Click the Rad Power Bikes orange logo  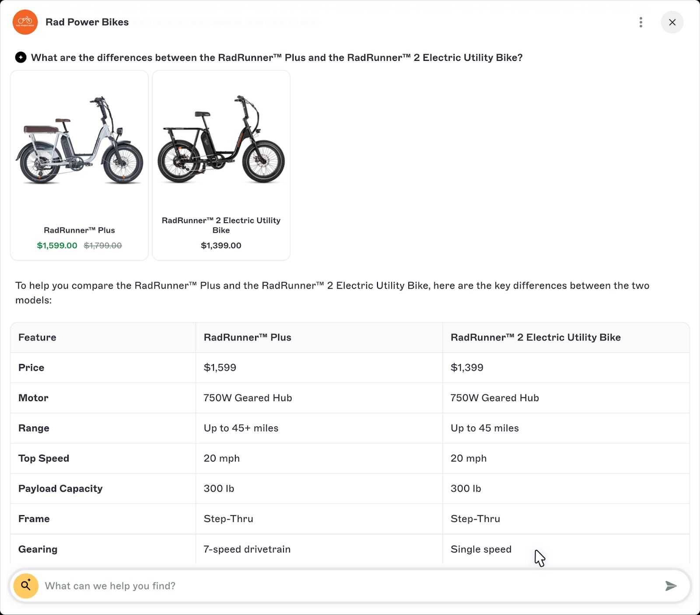pyautogui.click(x=25, y=22)
